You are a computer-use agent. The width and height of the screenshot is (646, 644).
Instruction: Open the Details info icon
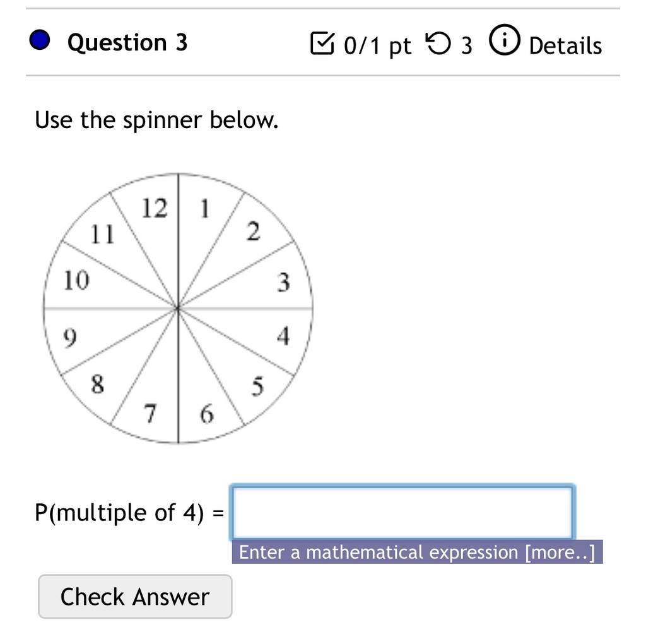(x=504, y=40)
